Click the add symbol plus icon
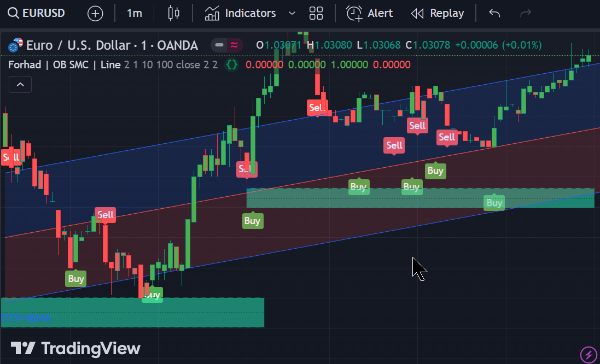This screenshot has height=364, width=600. coord(95,14)
